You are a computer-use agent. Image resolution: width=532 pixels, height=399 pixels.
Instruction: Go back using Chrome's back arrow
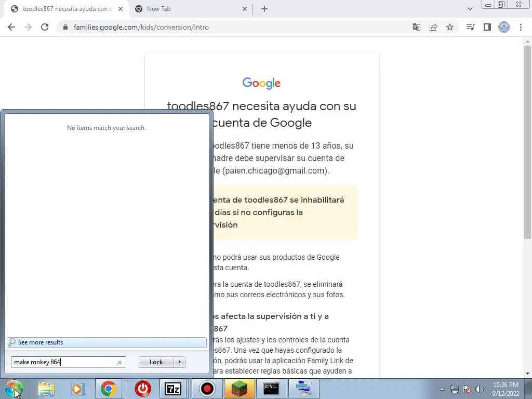(x=11, y=27)
